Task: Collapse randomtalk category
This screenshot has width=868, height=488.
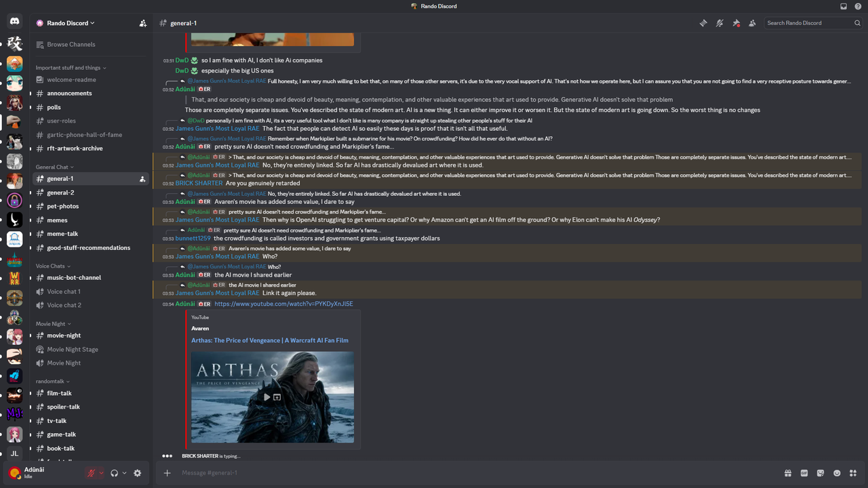Action: pos(52,381)
